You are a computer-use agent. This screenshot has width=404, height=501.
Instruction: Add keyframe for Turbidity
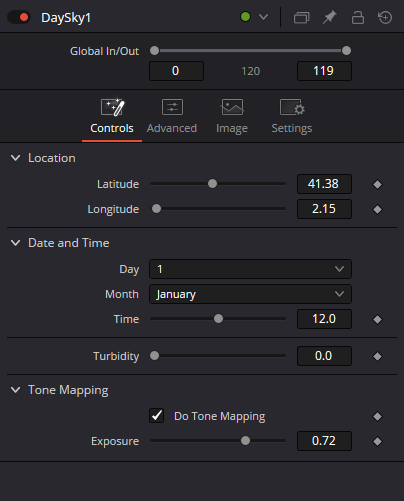coord(377,356)
